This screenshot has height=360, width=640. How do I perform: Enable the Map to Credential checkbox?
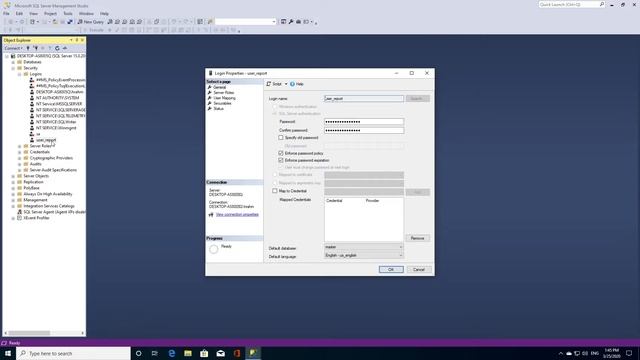coord(275,191)
